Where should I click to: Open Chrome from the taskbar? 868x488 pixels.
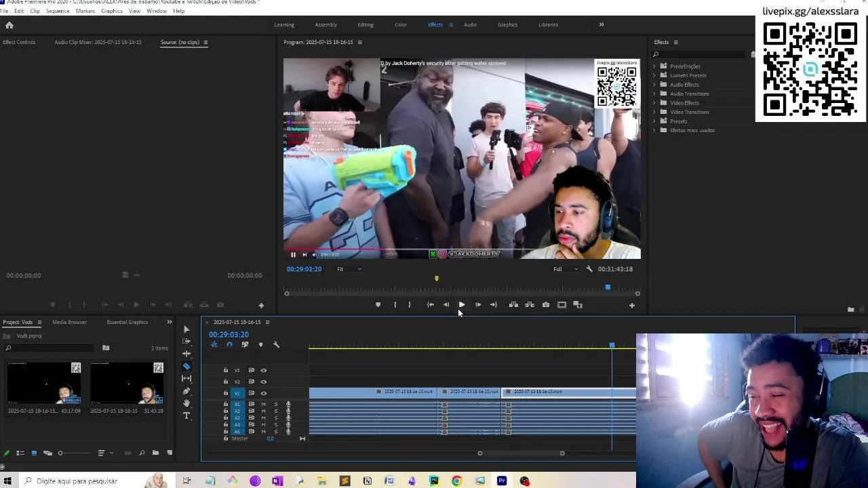tap(456, 481)
